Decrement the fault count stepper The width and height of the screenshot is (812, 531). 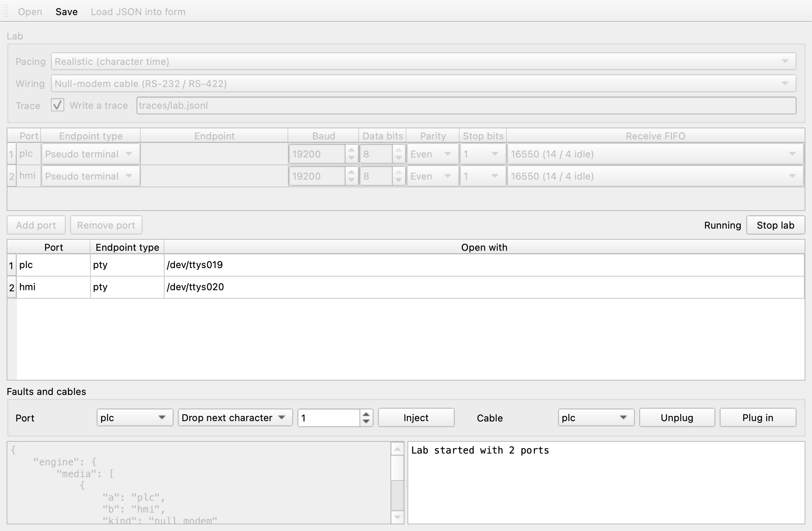[x=366, y=422]
